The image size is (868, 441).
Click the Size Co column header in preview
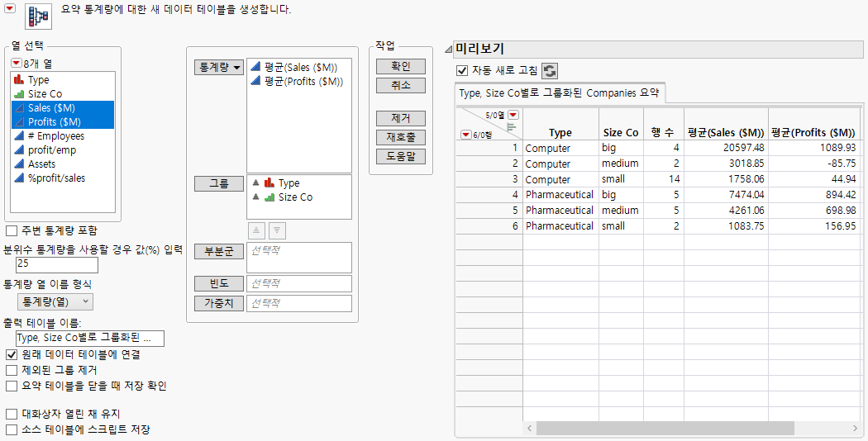click(621, 133)
